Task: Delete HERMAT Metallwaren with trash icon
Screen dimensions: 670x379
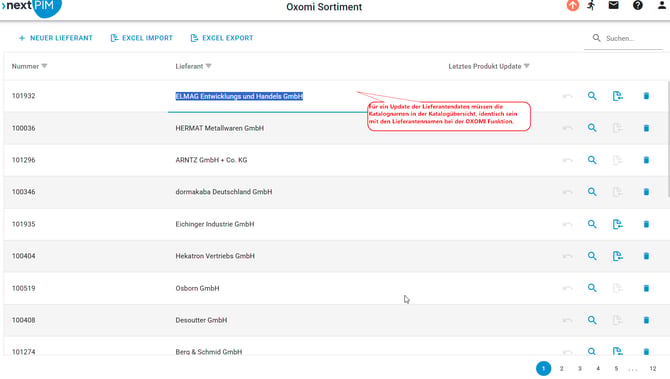Action: pos(646,128)
